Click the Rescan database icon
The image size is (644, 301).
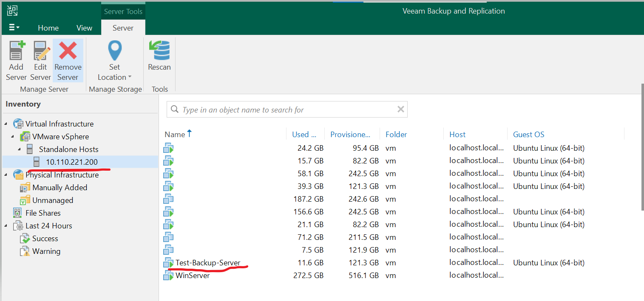click(x=159, y=51)
